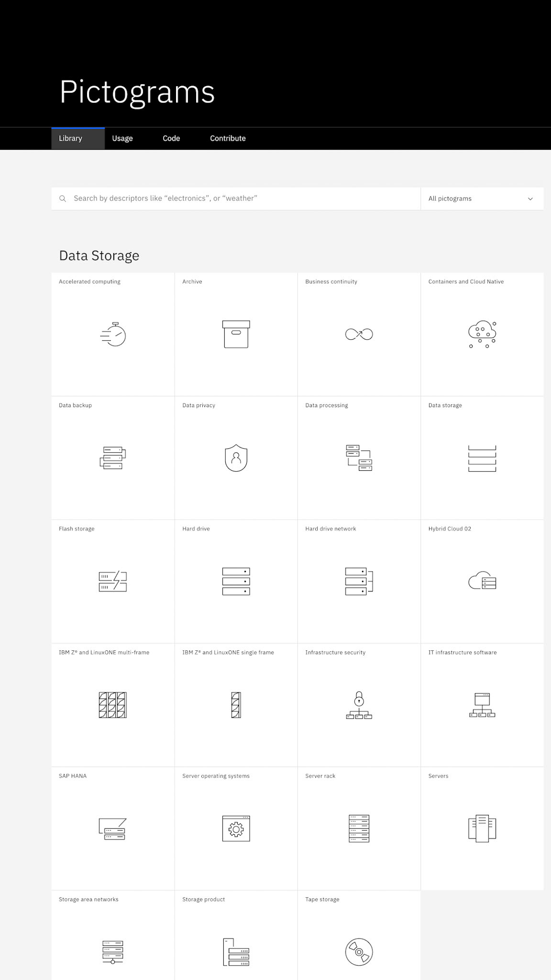The width and height of the screenshot is (551, 980).
Task: Open the Flash storage pictogram
Action: coord(113,581)
